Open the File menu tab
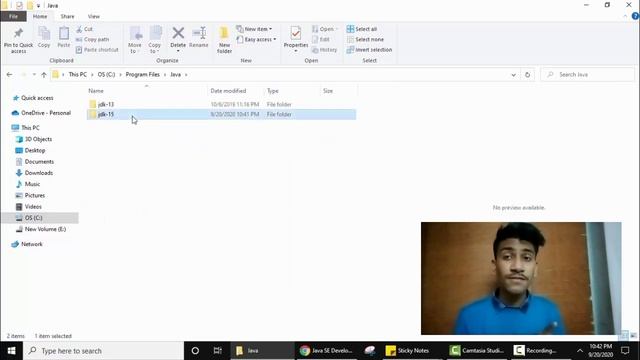Screen dimensions: 640x360 [x=13, y=16]
